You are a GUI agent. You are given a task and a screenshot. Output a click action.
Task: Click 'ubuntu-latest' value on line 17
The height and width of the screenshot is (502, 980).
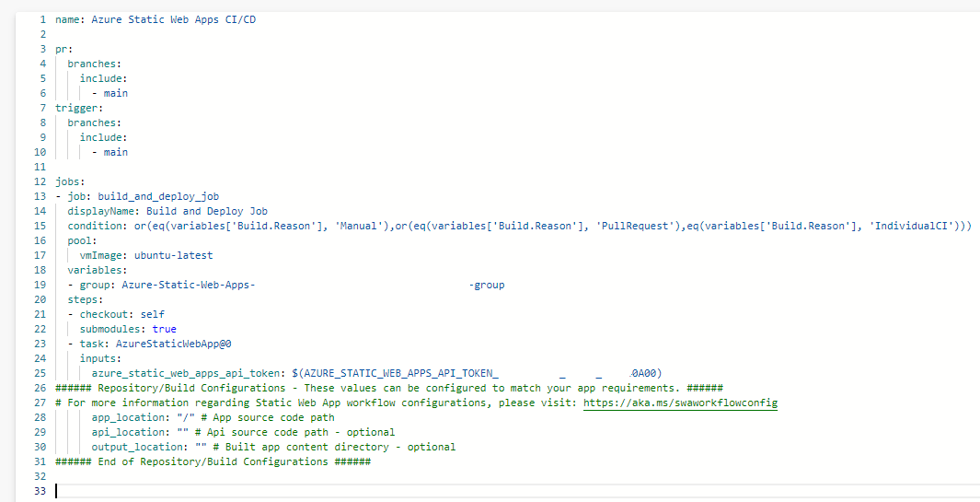point(174,255)
